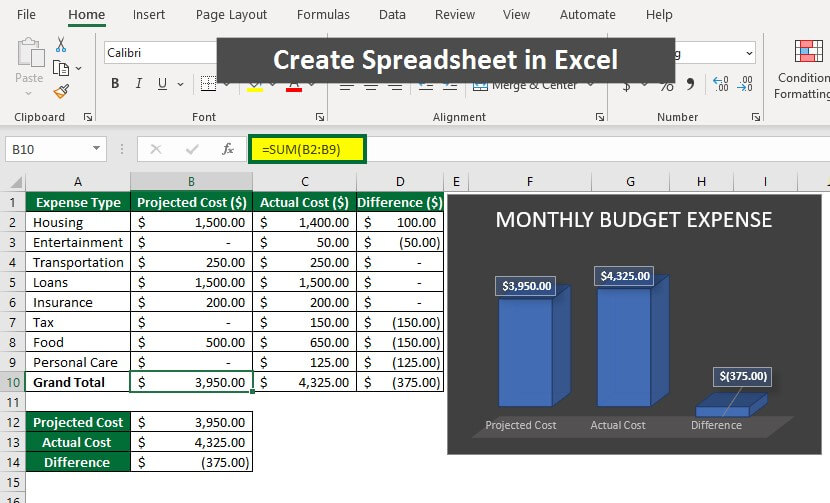Toggle Underline formatting
Viewport: 830px width, 503px height.
(162, 84)
